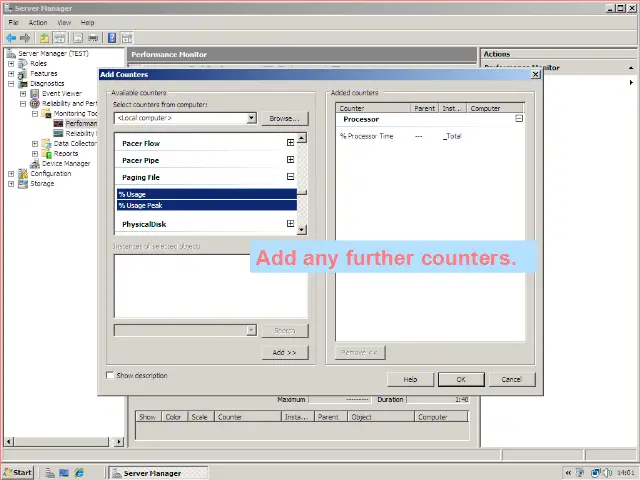Expand hidden tray icons chevron
The width and height of the screenshot is (640, 480).
[x=568, y=473]
